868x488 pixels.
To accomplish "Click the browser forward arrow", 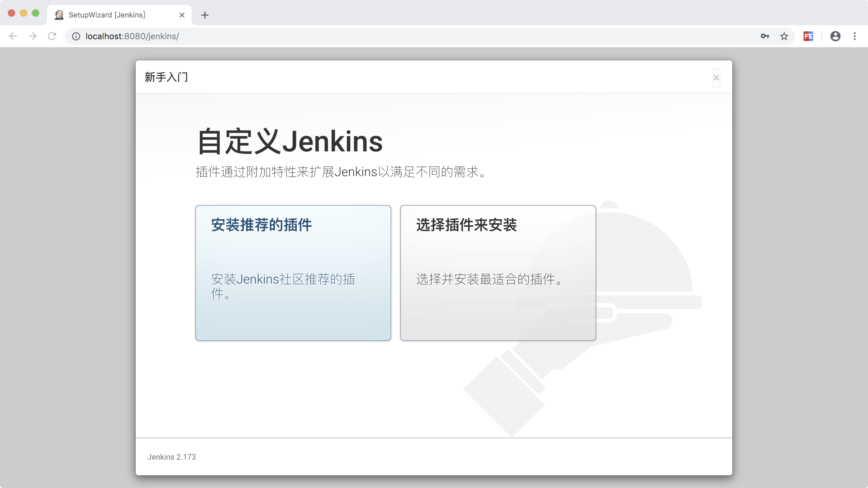I will [33, 36].
